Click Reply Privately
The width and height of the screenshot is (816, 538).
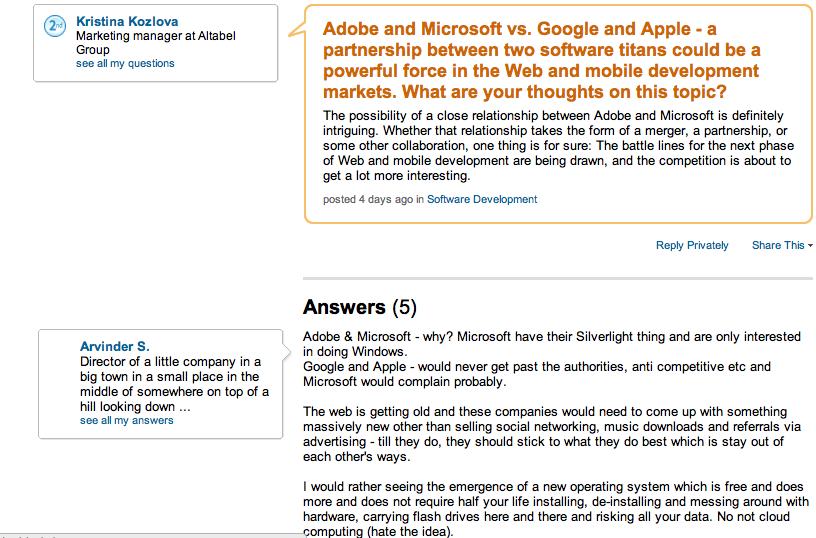point(692,245)
